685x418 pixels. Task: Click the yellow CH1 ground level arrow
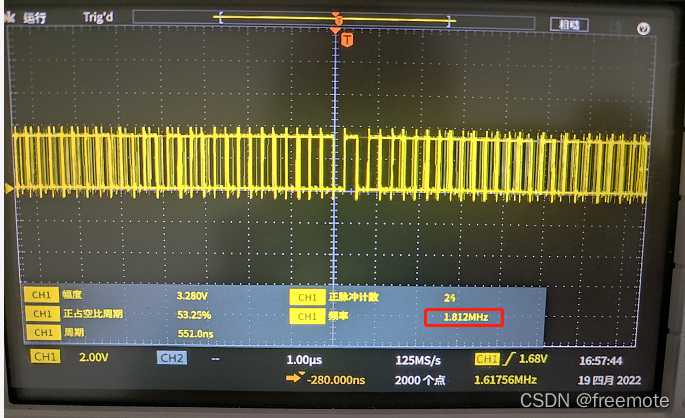tap(9, 188)
